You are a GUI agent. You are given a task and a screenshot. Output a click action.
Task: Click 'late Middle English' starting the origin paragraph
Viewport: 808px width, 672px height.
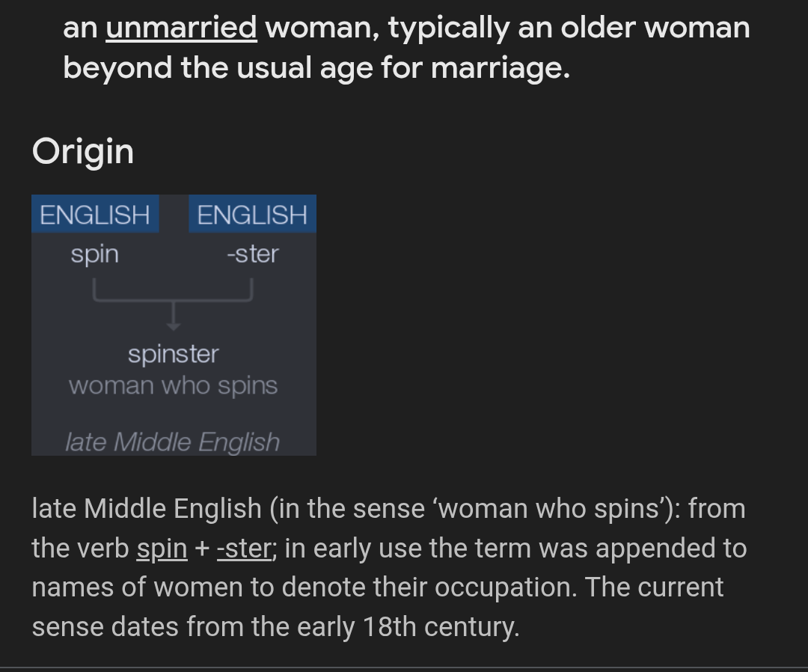pos(147,509)
